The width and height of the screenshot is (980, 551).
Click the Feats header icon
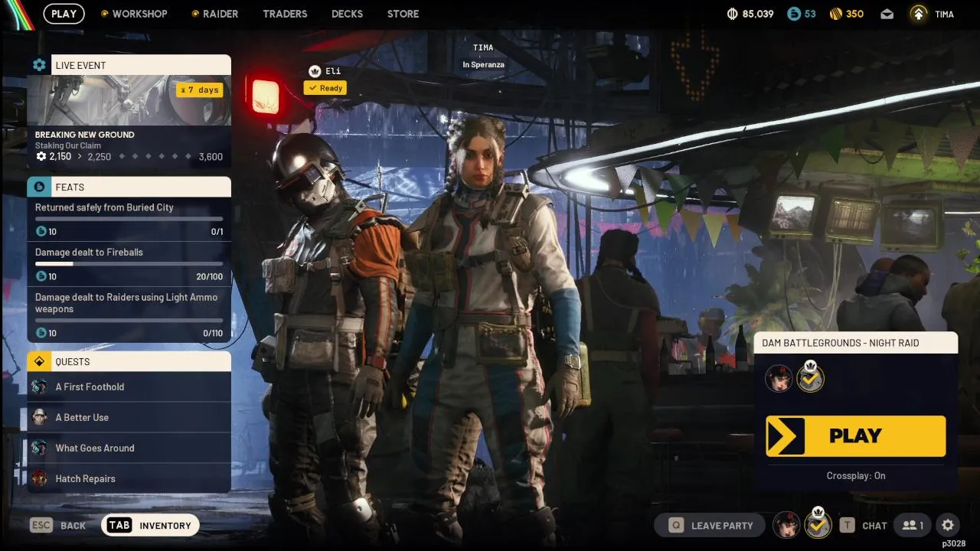pyautogui.click(x=39, y=187)
